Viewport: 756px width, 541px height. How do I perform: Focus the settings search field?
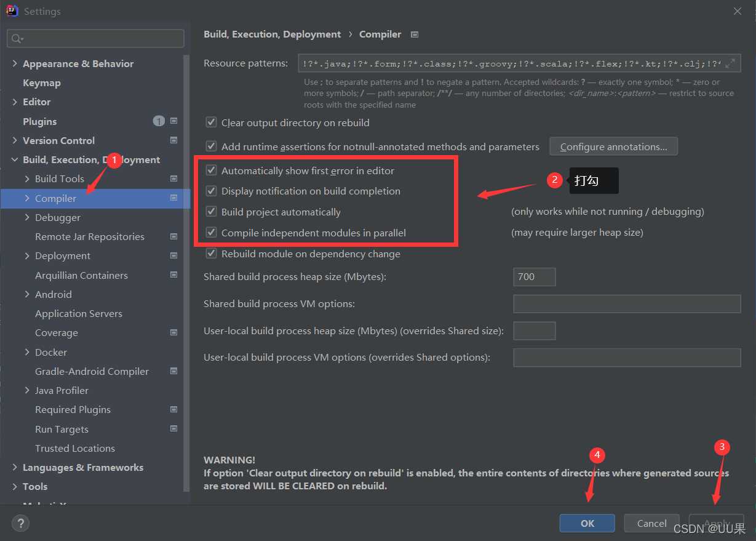click(x=95, y=38)
